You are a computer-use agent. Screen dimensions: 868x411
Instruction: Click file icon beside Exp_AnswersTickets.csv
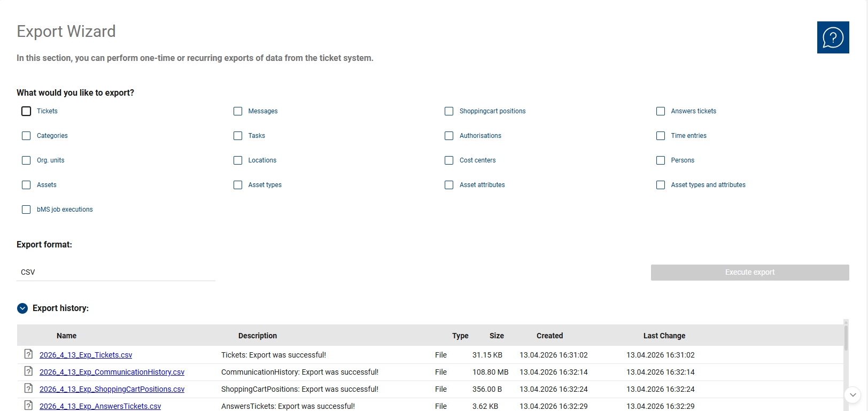[28, 405]
